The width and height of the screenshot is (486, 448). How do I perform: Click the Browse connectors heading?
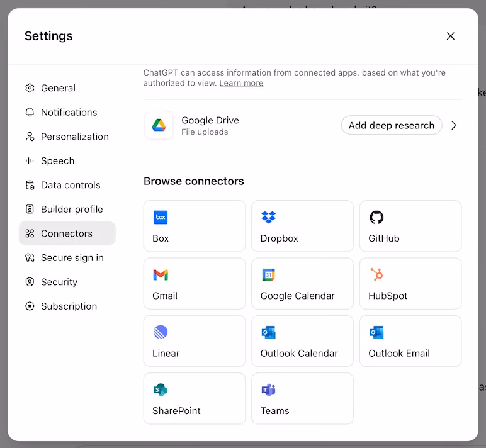194,181
